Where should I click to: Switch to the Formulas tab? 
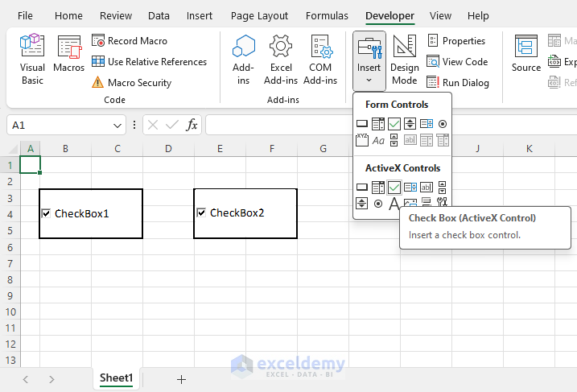click(327, 16)
